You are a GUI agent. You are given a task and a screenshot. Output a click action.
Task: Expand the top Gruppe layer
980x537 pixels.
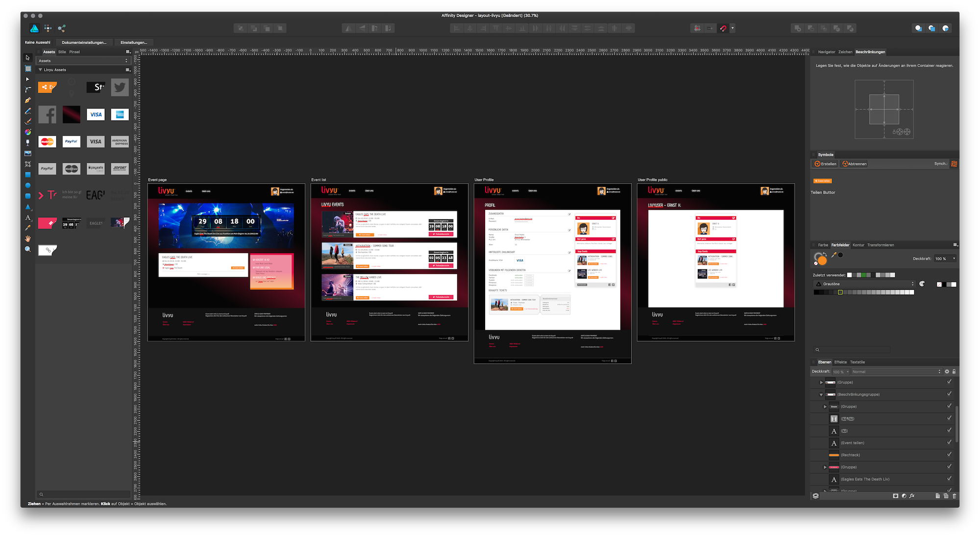pos(821,382)
